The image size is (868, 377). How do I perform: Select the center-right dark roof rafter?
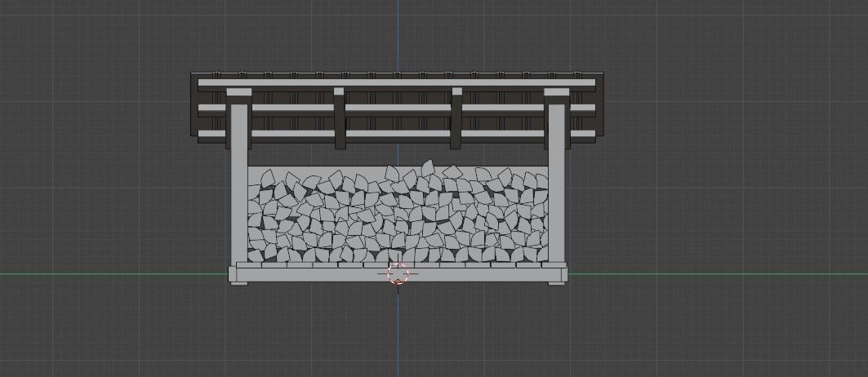pyautogui.click(x=456, y=118)
